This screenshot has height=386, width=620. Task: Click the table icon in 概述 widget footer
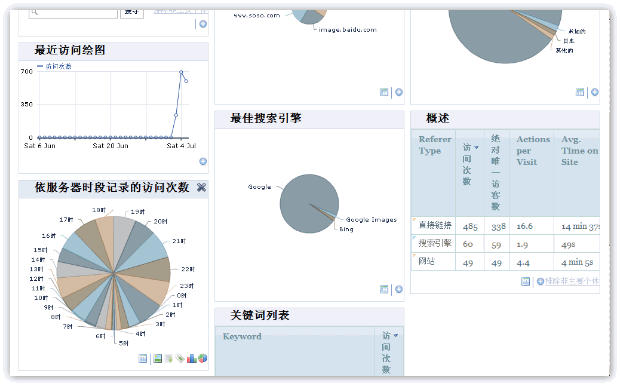[525, 282]
